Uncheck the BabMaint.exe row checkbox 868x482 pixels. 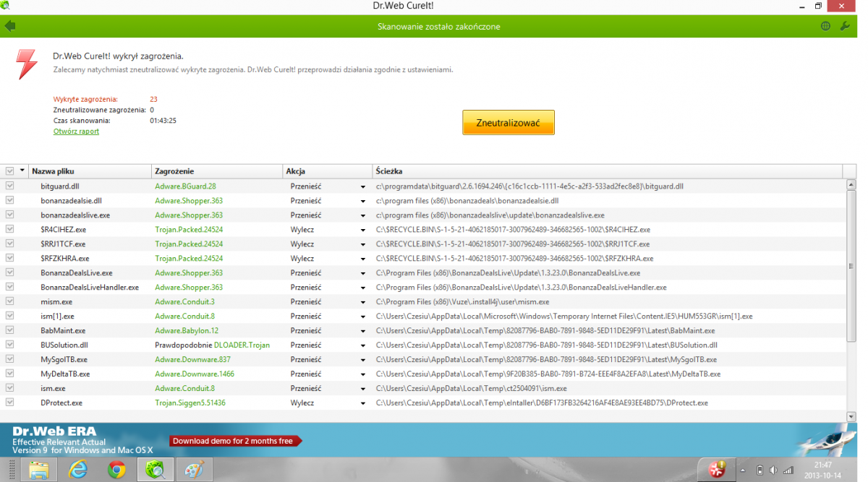pyautogui.click(x=9, y=330)
